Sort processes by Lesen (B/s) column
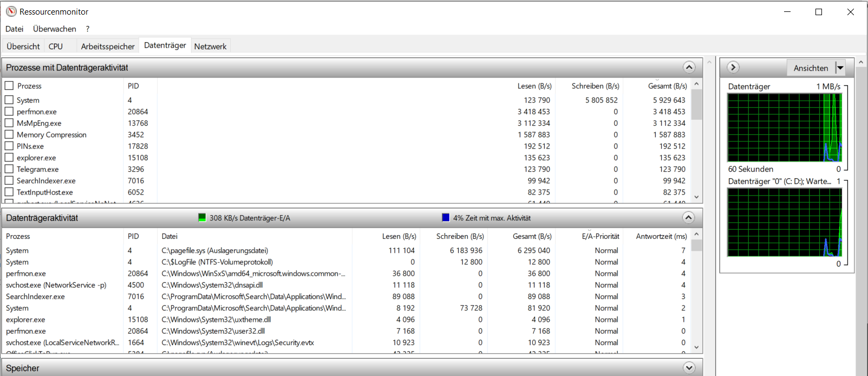 pos(534,86)
